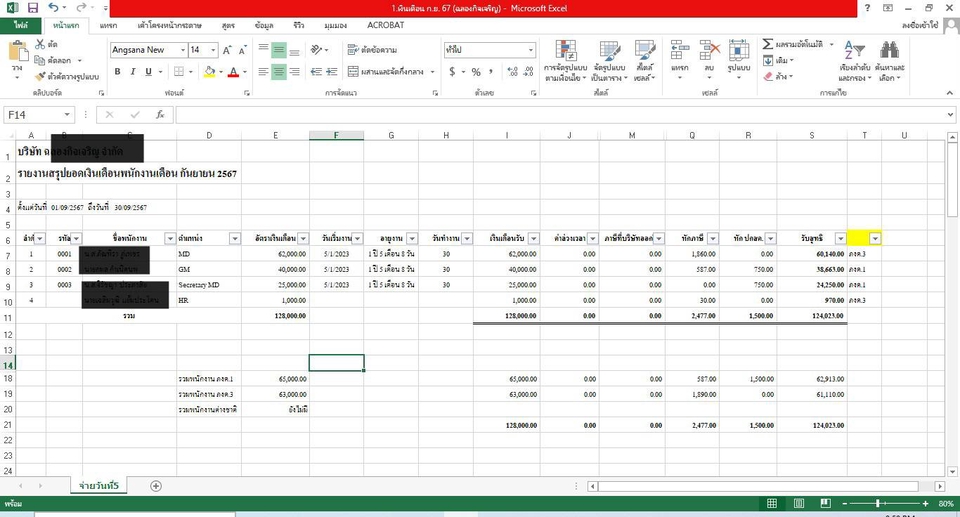Open the Format cells menu
The height and width of the screenshot is (517, 960).
point(739,60)
